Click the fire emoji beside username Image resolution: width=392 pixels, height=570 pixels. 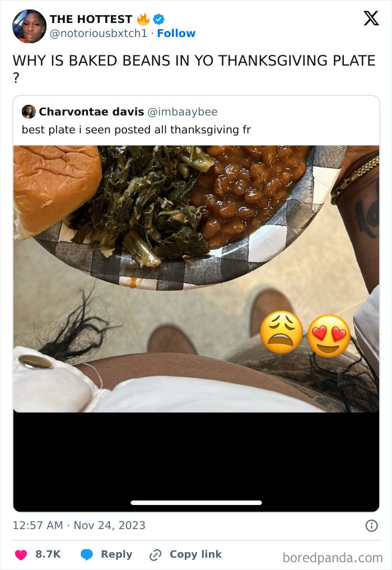pos(143,19)
